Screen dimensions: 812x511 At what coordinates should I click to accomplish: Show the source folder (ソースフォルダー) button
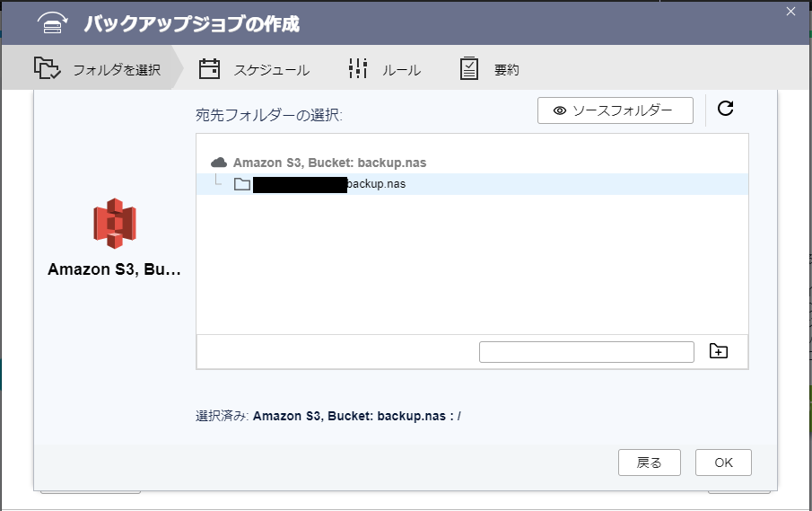[x=616, y=110]
